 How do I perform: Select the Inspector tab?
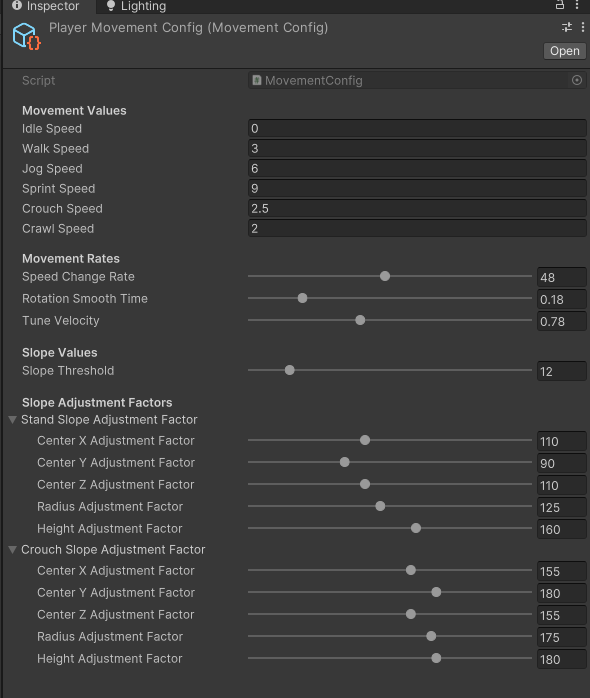coord(46,6)
